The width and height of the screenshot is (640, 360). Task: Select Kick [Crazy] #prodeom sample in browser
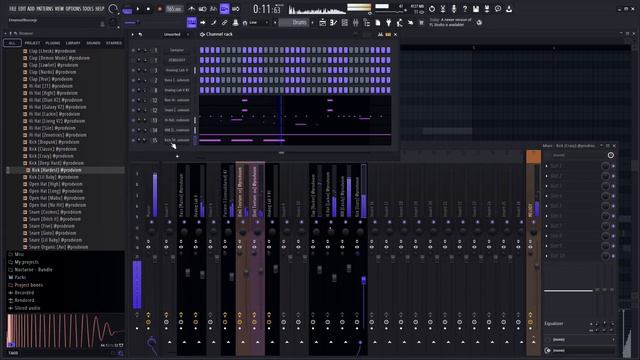click(51, 156)
